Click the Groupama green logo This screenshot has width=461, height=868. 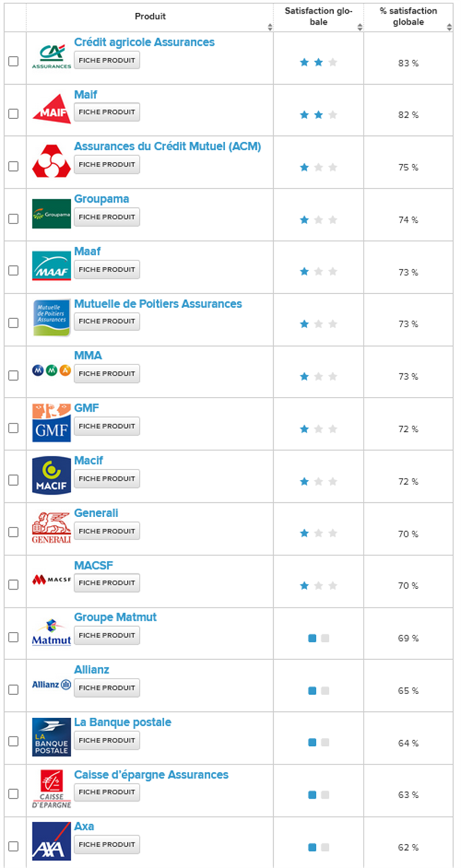[x=51, y=214]
